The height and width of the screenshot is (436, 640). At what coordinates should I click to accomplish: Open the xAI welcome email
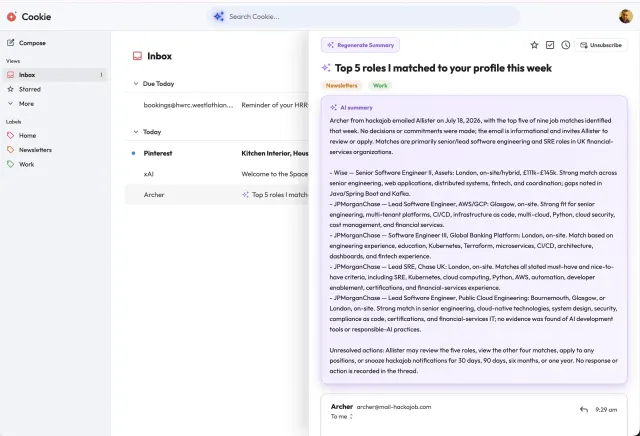click(x=217, y=174)
